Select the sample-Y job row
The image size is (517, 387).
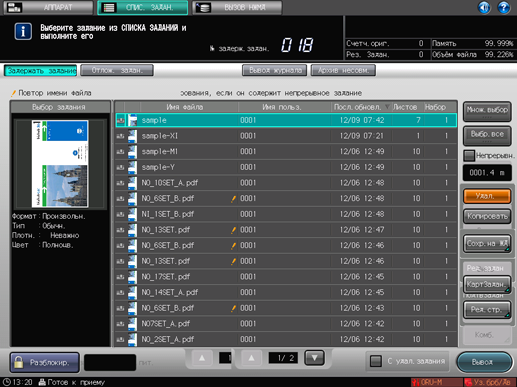[286, 167]
